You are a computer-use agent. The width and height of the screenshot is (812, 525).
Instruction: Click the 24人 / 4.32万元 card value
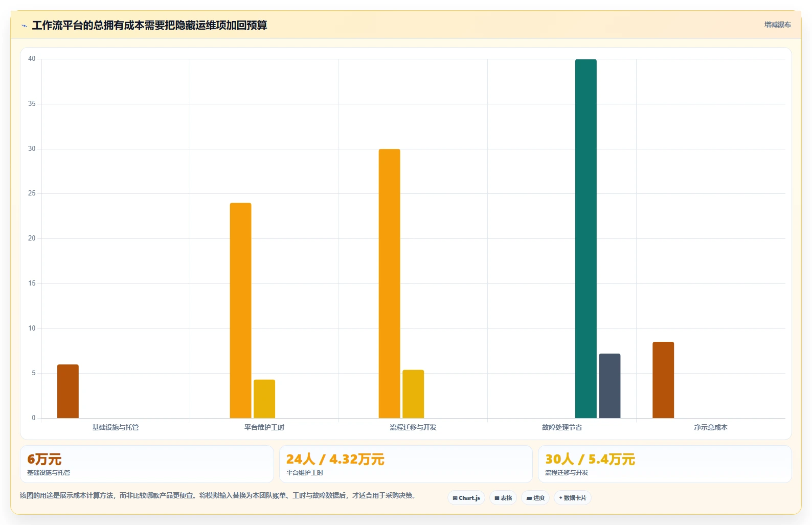335,460
